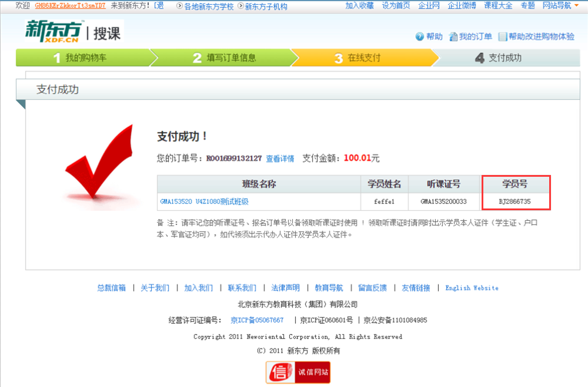Click the order number R001699132127
588x387 pixels.
coord(234,159)
